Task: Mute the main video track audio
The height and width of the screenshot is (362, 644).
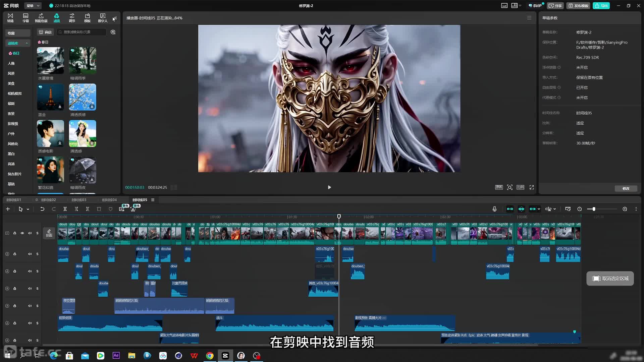Action: (x=30, y=233)
